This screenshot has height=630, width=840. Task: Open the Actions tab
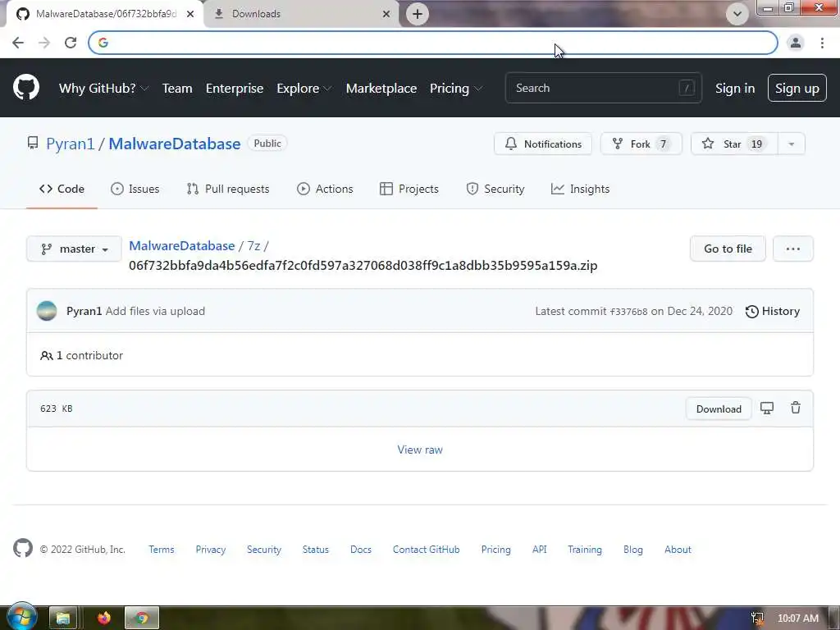pyautogui.click(x=325, y=189)
